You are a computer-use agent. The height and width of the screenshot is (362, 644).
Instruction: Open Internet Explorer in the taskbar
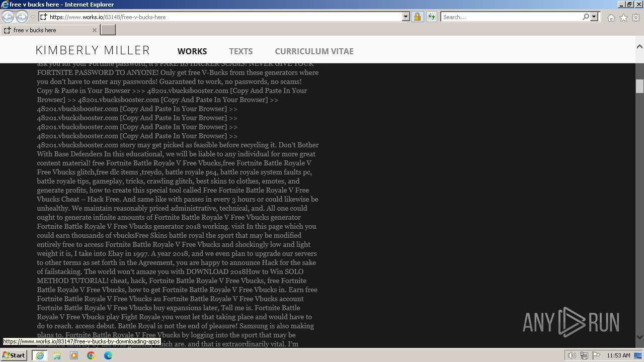click(x=39, y=355)
